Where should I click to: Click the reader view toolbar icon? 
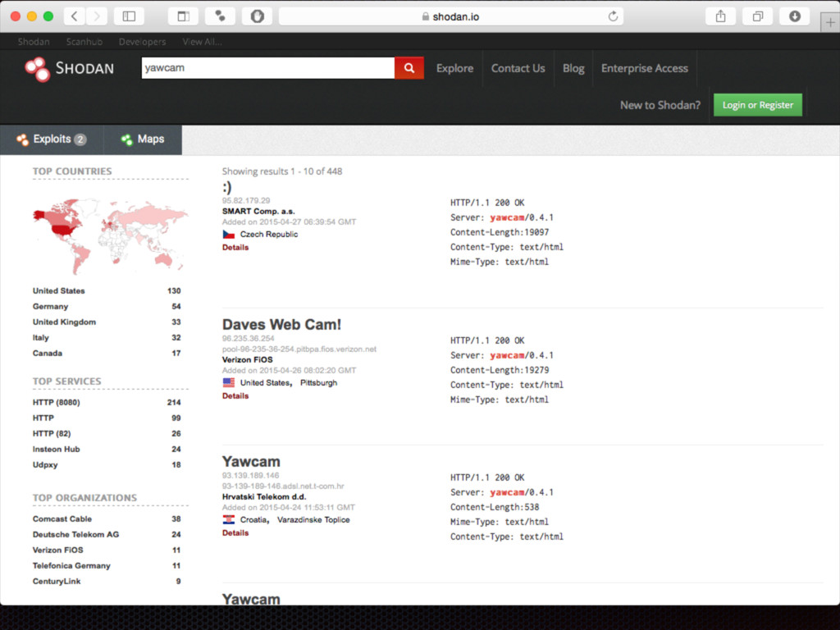183,16
